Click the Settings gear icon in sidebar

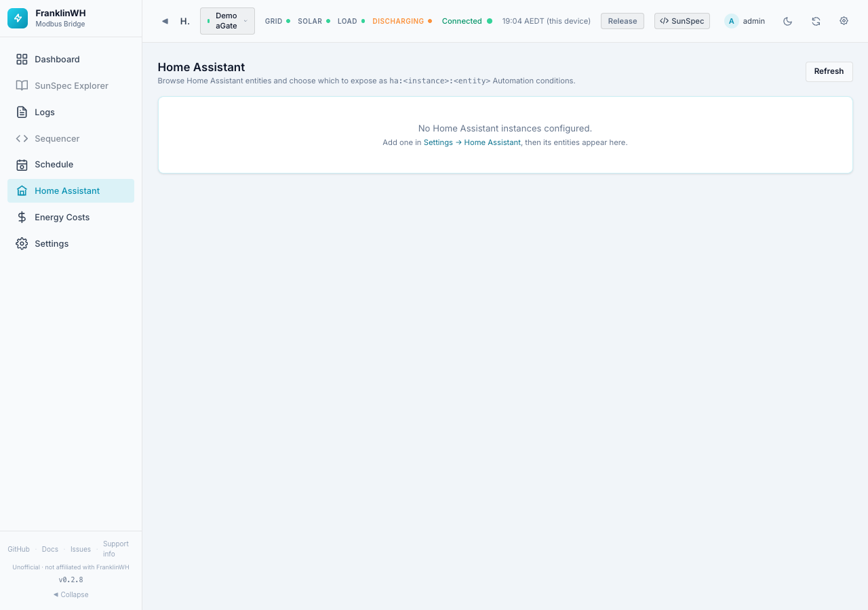(x=22, y=243)
